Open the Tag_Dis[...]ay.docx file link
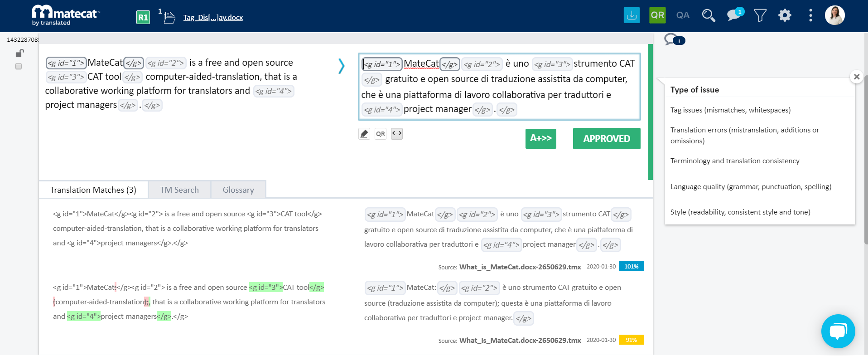Image resolution: width=868 pixels, height=356 pixels. pyautogui.click(x=213, y=18)
